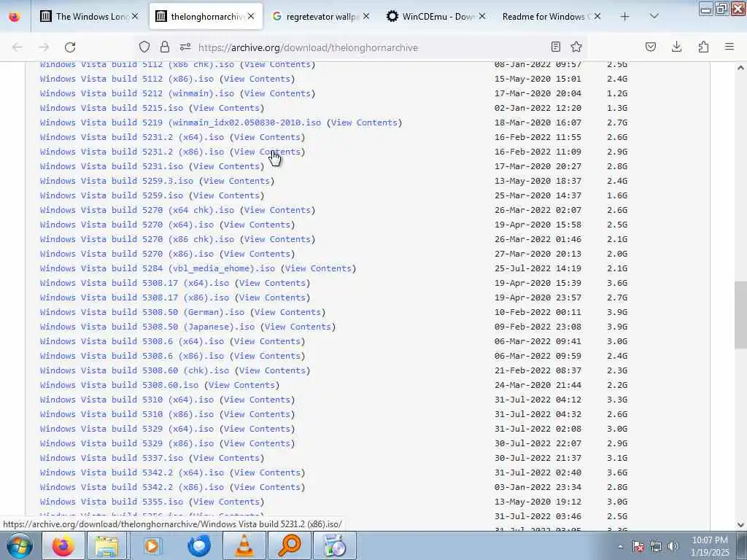Switch to The Windows Longhorn tab
Viewport: 747px width, 560px height.
[x=89, y=17]
